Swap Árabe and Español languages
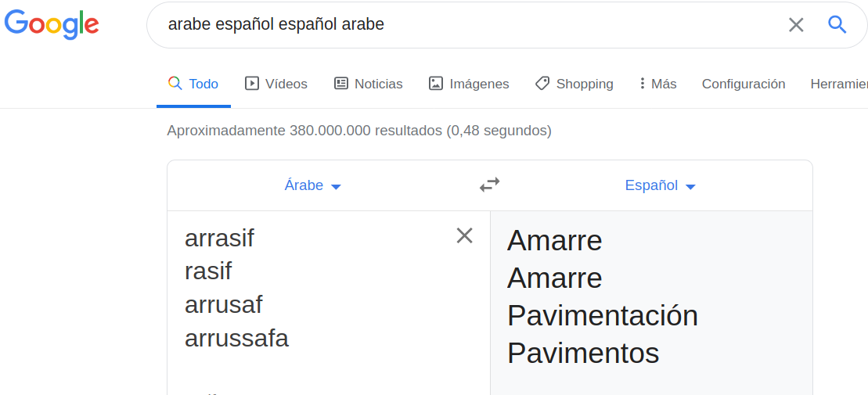This screenshot has width=868, height=395. pyautogui.click(x=490, y=185)
